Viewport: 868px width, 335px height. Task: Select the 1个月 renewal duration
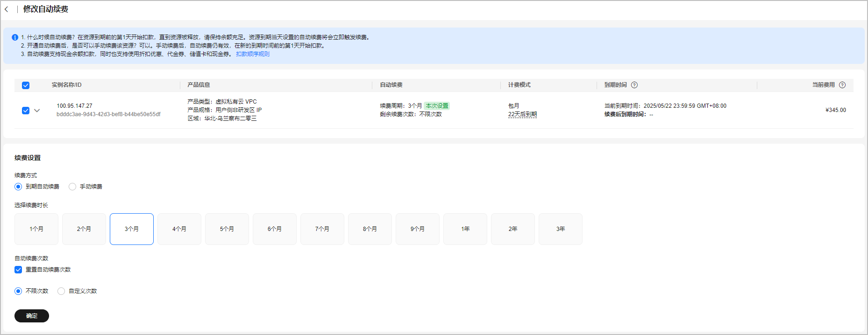tap(36, 229)
